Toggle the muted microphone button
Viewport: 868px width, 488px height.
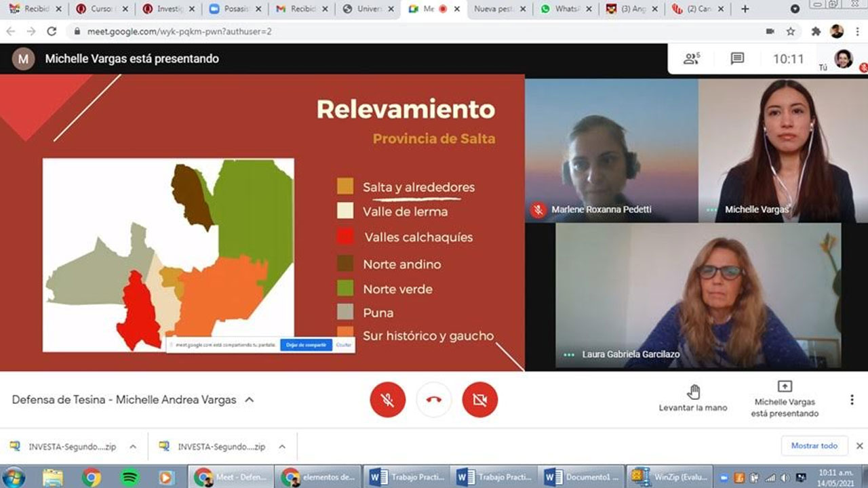(x=388, y=399)
